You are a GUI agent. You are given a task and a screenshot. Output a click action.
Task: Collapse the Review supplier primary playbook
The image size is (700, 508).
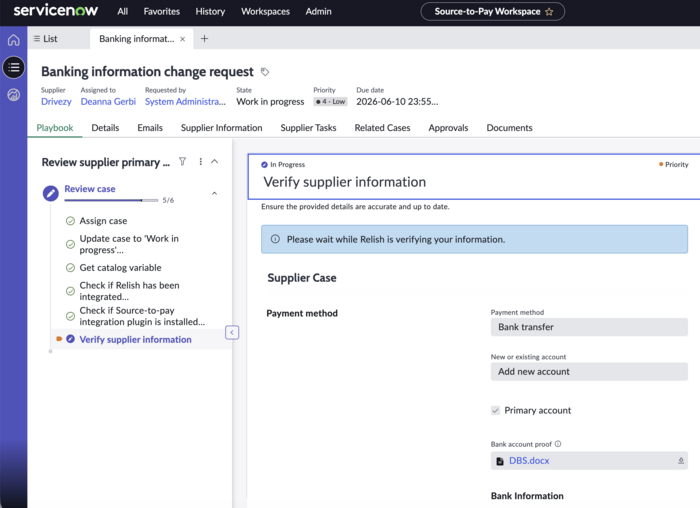point(215,162)
